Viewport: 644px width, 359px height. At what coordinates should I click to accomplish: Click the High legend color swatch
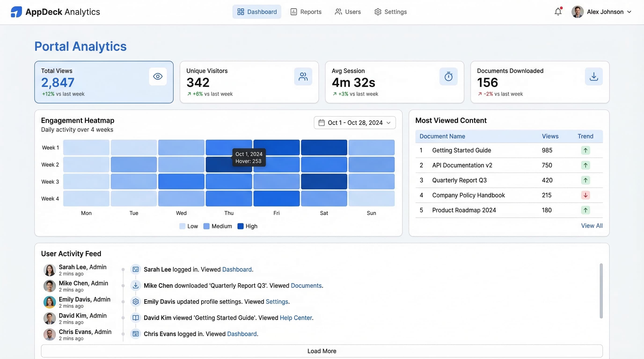240,226
